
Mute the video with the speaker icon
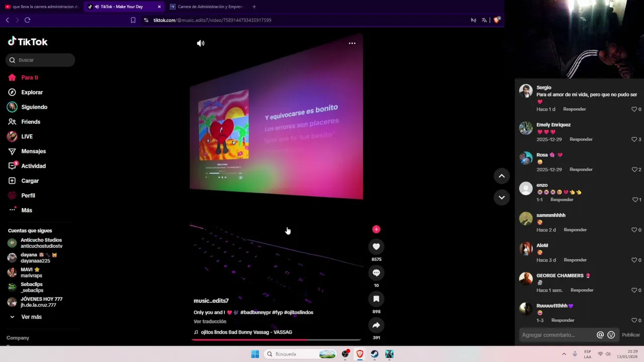[x=200, y=43]
